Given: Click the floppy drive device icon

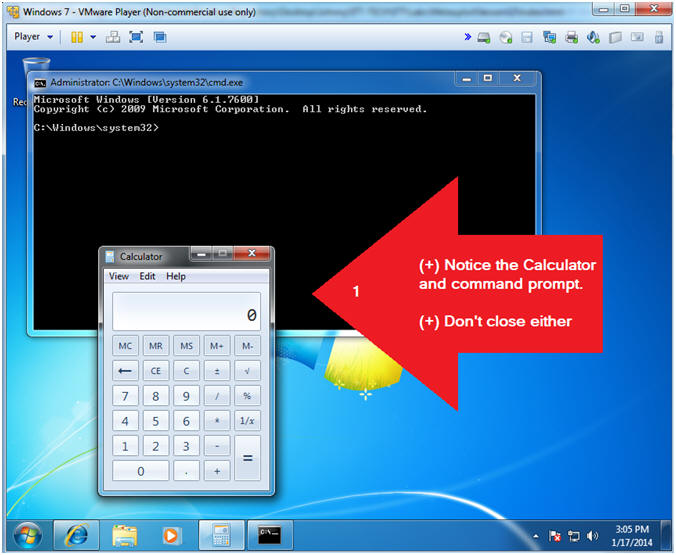Looking at the screenshot, I should pyautogui.click(x=527, y=38).
